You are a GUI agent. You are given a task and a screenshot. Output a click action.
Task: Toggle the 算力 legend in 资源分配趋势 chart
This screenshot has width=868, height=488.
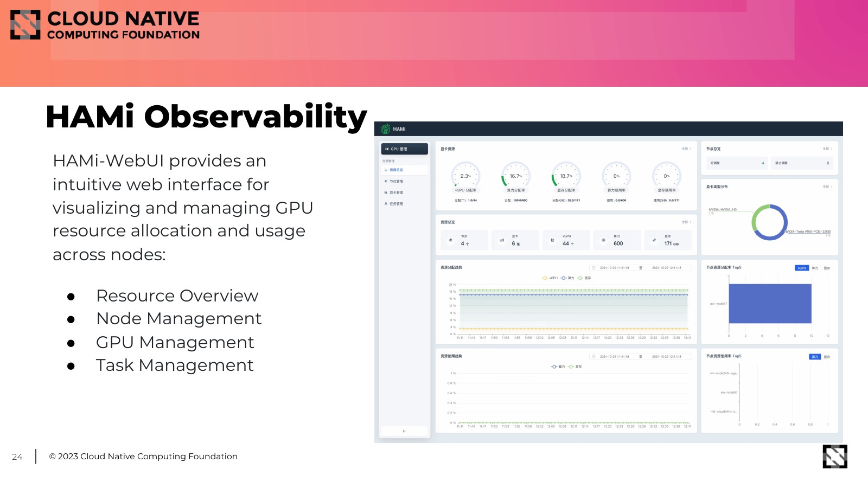[x=567, y=278]
